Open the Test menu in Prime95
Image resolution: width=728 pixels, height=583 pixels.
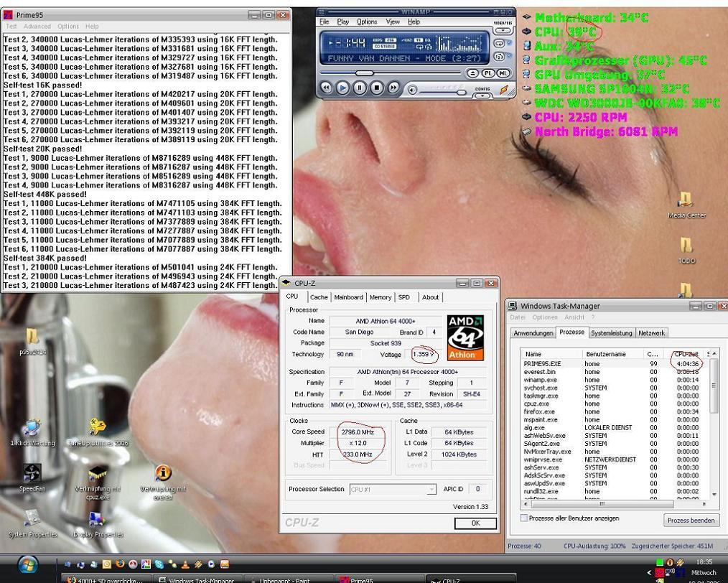[x=11, y=27]
